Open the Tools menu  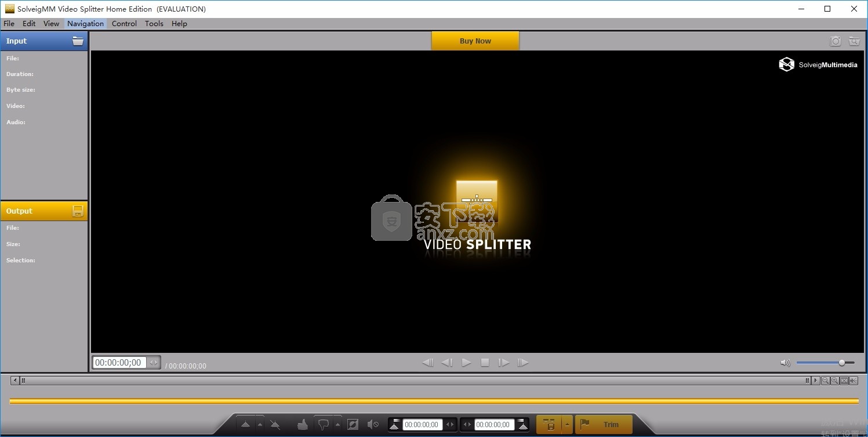(154, 24)
